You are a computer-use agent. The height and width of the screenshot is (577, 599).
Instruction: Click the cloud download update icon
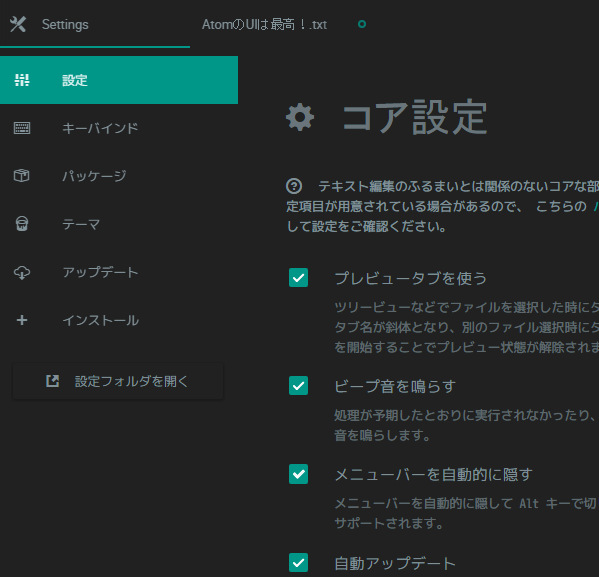(22, 272)
